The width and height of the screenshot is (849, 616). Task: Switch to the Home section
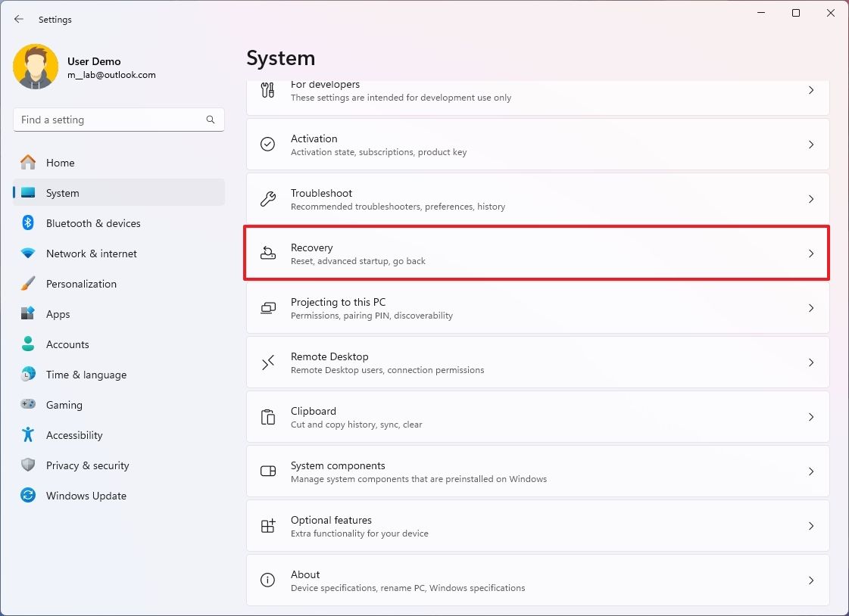pos(61,163)
